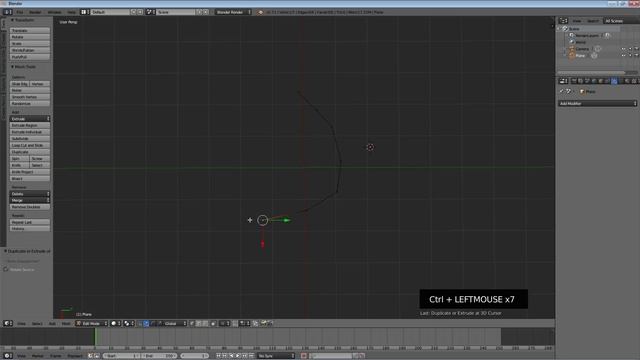Image resolution: width=640 pixels, height=360 pixels.
Task: Open the properties editor type icon
Action: point(563,81)
